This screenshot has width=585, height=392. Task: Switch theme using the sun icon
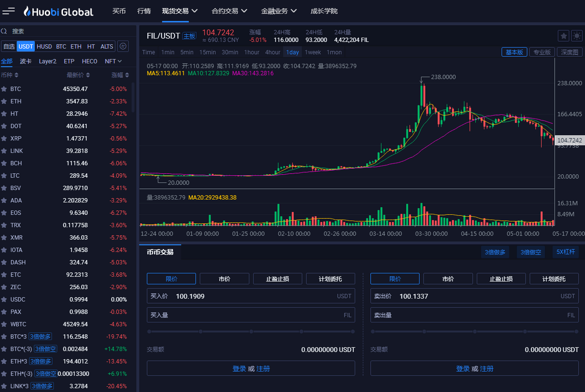click(x=577, y=36)
